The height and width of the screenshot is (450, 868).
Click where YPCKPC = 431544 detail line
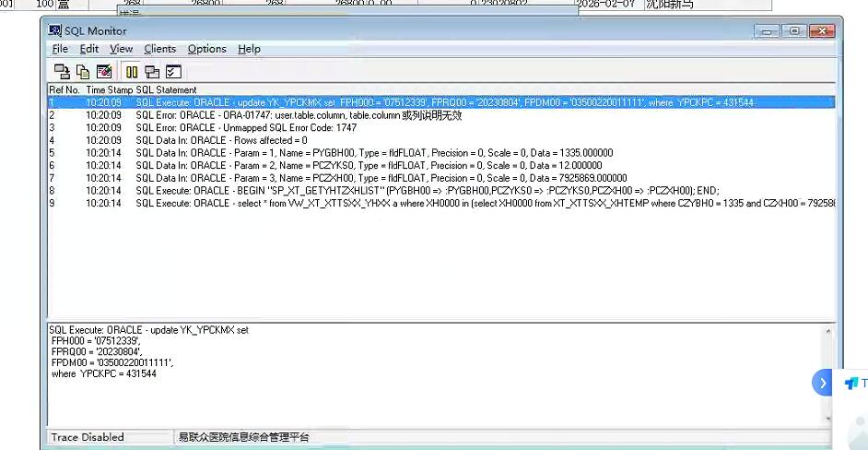tap(103, 374)
